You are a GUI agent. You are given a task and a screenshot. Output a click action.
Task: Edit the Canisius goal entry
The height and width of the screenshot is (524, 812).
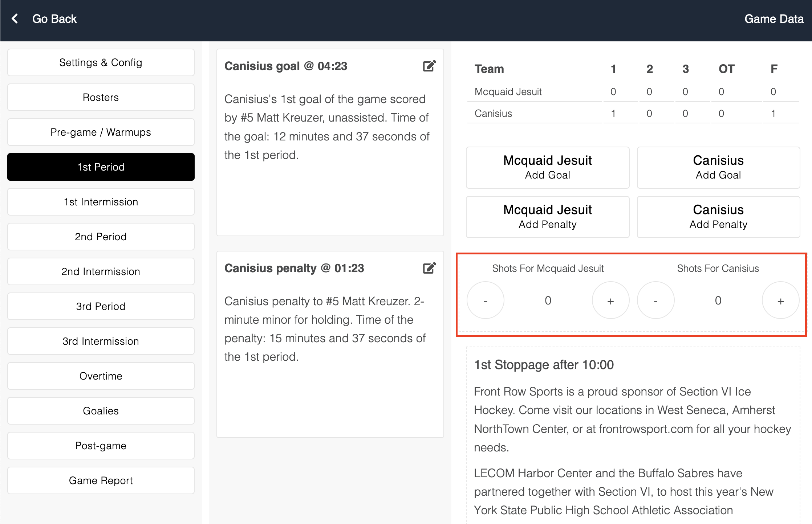[429, 66]
